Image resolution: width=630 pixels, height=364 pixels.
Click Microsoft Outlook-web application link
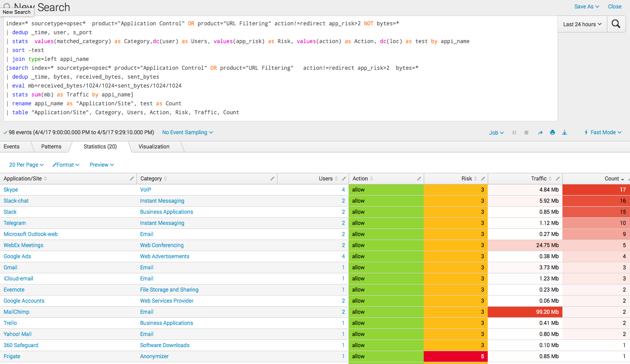(x=31, y=234)
